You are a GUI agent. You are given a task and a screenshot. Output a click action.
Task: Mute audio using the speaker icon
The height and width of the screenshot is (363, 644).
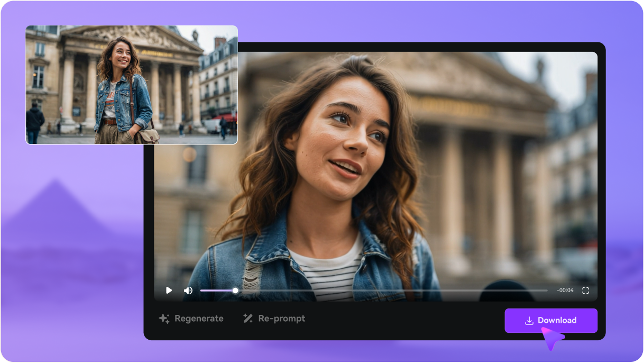pos(188,290)
